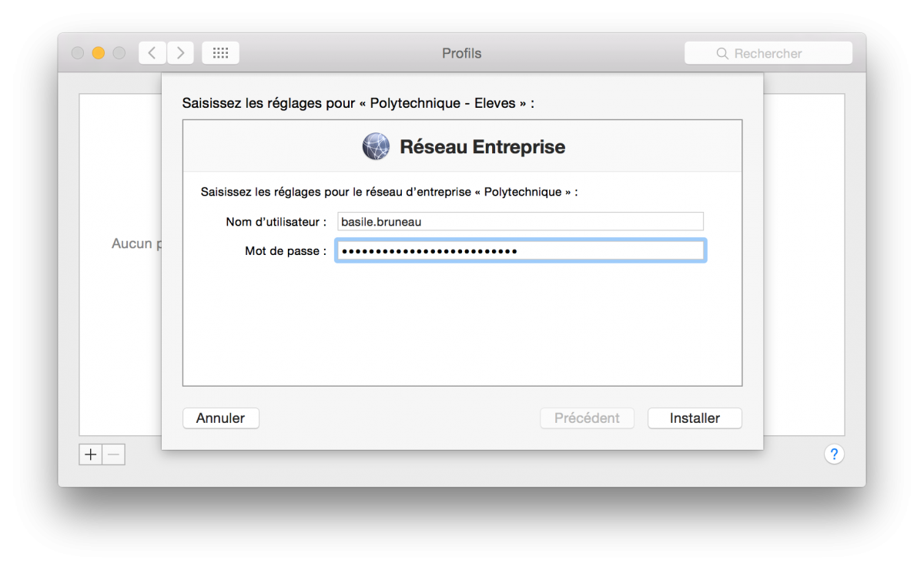Image resolution: width=924 pixels, height=570 pixels.
Task: Click the magnifier icon in search
Action: coord(722,53)
